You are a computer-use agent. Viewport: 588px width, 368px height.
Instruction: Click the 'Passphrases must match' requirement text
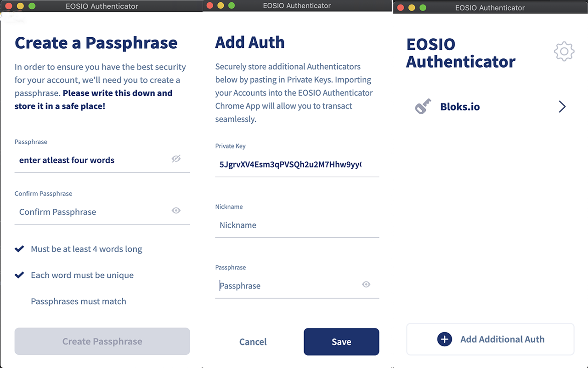pyautogui.click(x=79, y=301)
